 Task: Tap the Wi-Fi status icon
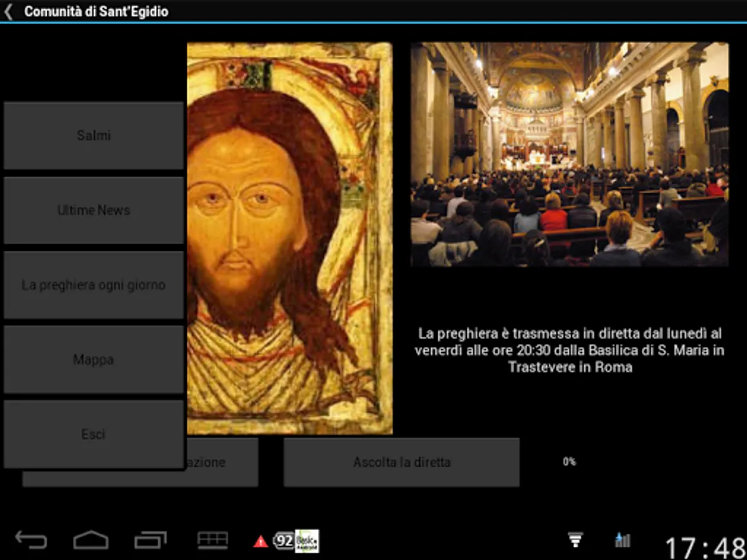[576, 539]
